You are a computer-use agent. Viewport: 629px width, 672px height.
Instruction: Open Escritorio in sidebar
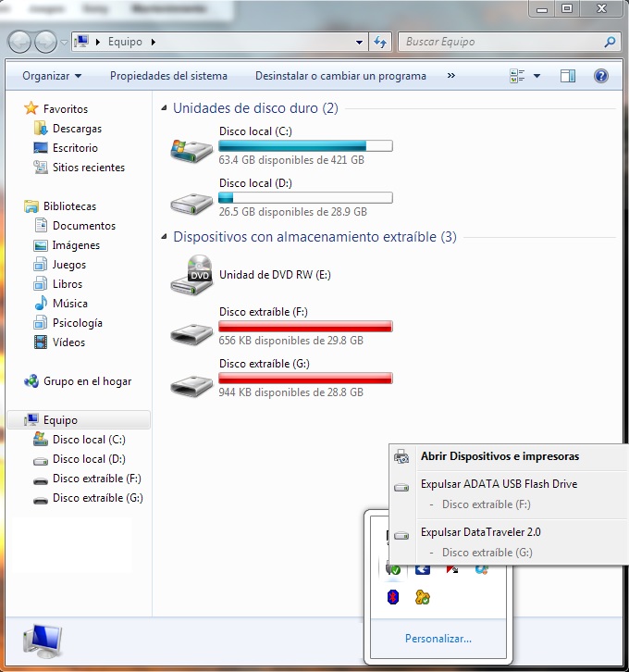click(75, 148)
